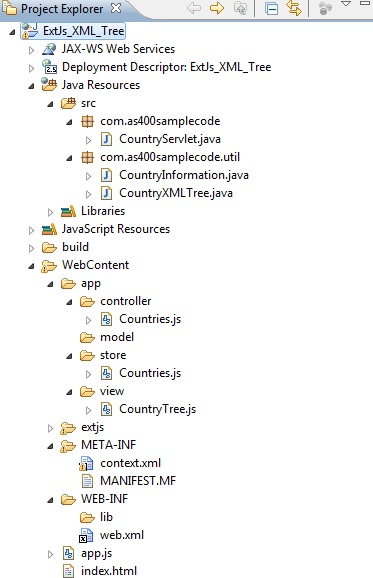The width and height of the screenshot is (373, 578).
Task: Select the app.js file label
Action: [97, 554]
